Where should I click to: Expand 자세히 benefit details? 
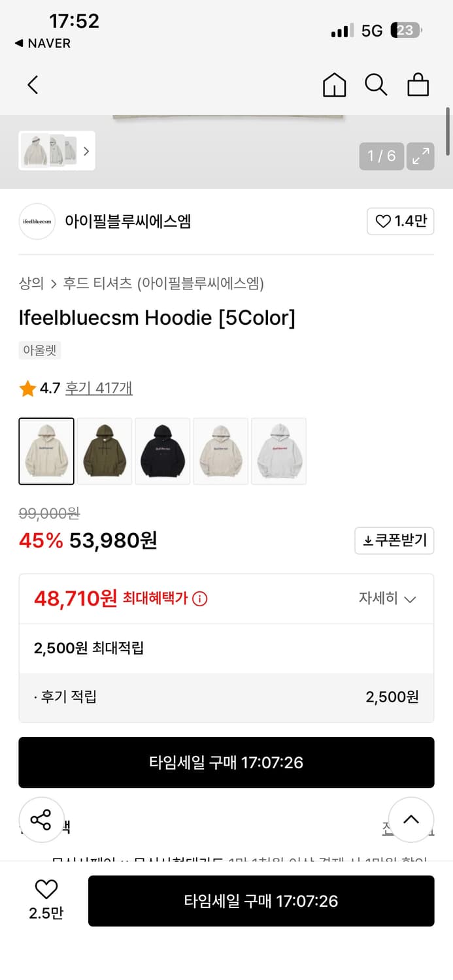(x=387, y=598)
